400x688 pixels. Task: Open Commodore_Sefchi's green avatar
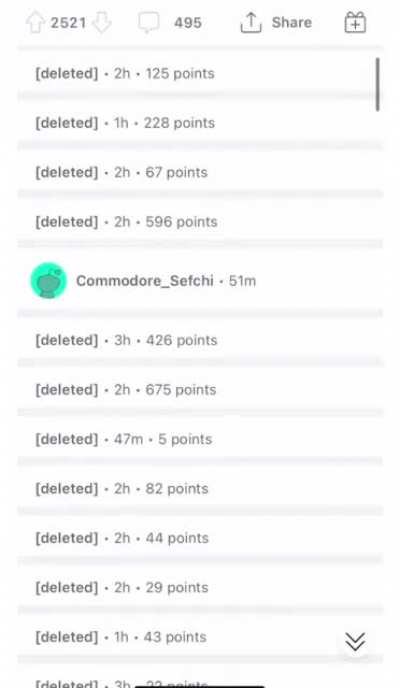point(49,280)
